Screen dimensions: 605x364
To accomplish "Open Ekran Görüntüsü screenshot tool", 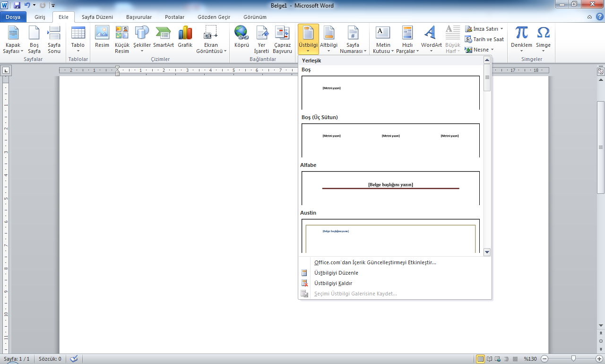I will (x=211, y=40).
